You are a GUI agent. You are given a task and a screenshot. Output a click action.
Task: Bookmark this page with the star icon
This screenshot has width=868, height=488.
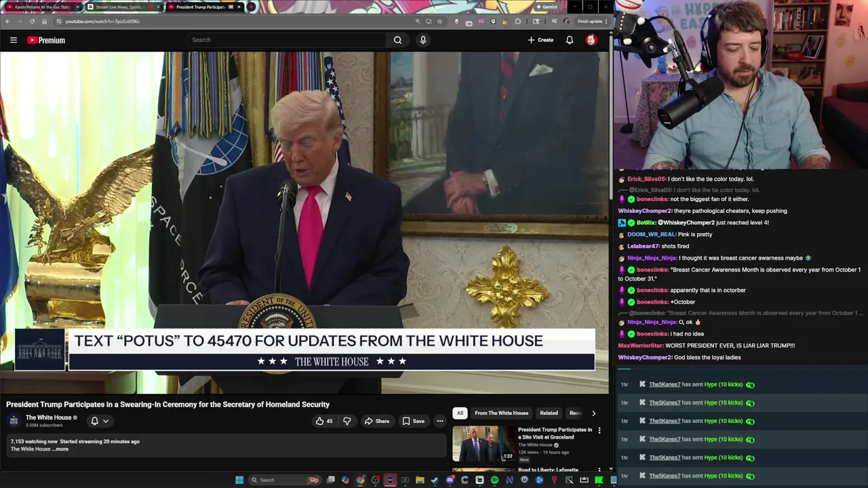(439, 21)
